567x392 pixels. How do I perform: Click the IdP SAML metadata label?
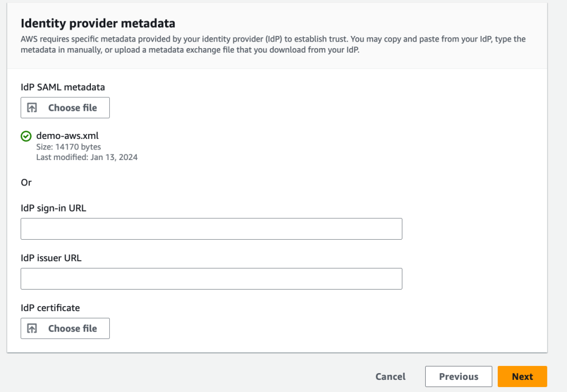pyautogui.click(x=63, y=87)
